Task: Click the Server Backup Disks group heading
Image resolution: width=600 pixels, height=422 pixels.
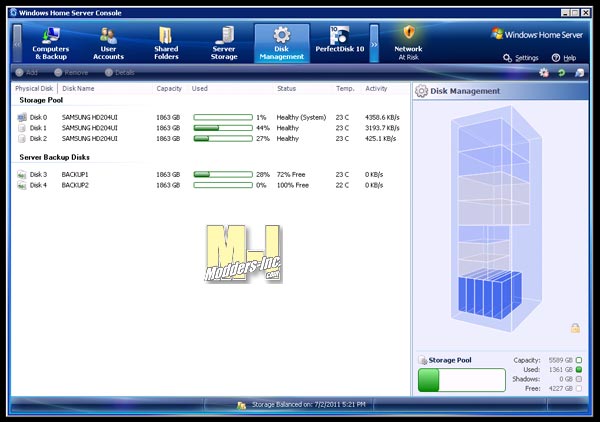Action: (54, 157)
